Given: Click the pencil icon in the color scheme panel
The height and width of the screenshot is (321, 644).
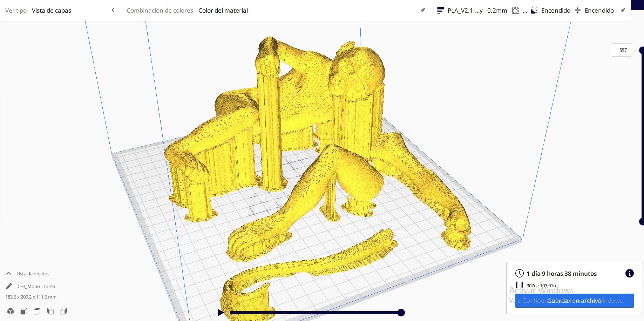Looking at the screenshot, I should (423, 10).
